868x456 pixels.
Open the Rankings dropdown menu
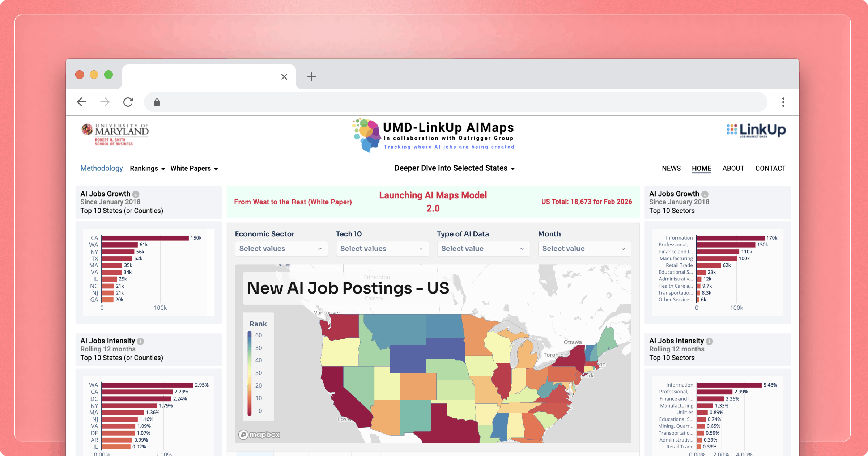click(148, 169)
